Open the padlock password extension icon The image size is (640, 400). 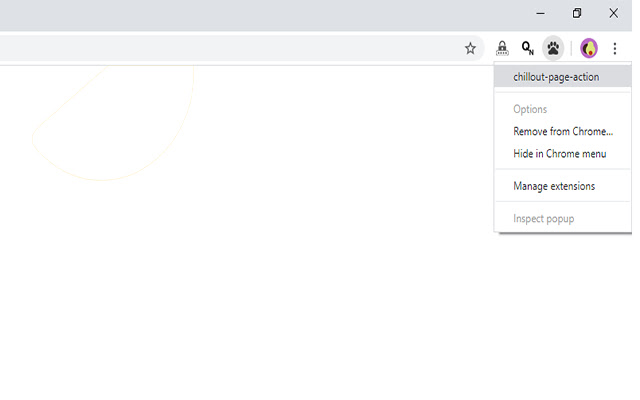(502, 48)
